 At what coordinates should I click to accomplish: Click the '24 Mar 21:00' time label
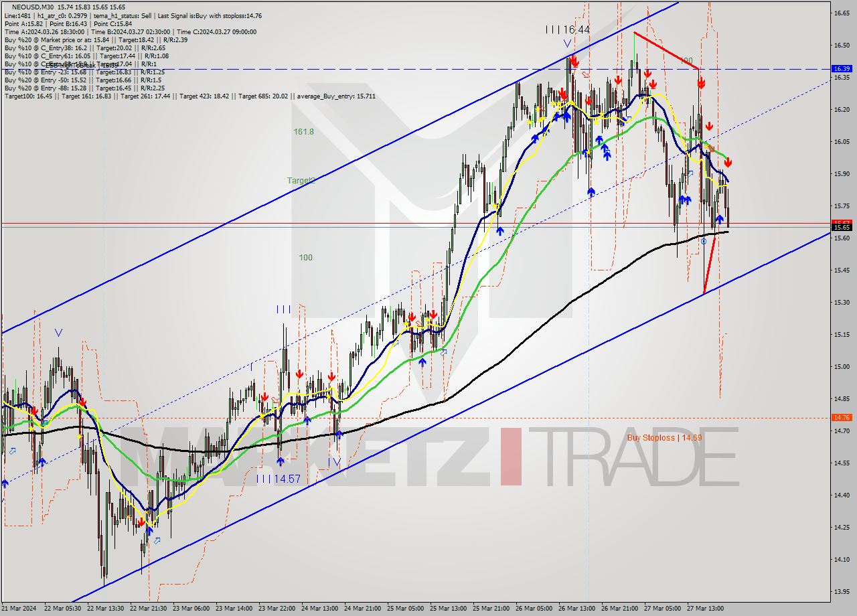tap(363, 609)
